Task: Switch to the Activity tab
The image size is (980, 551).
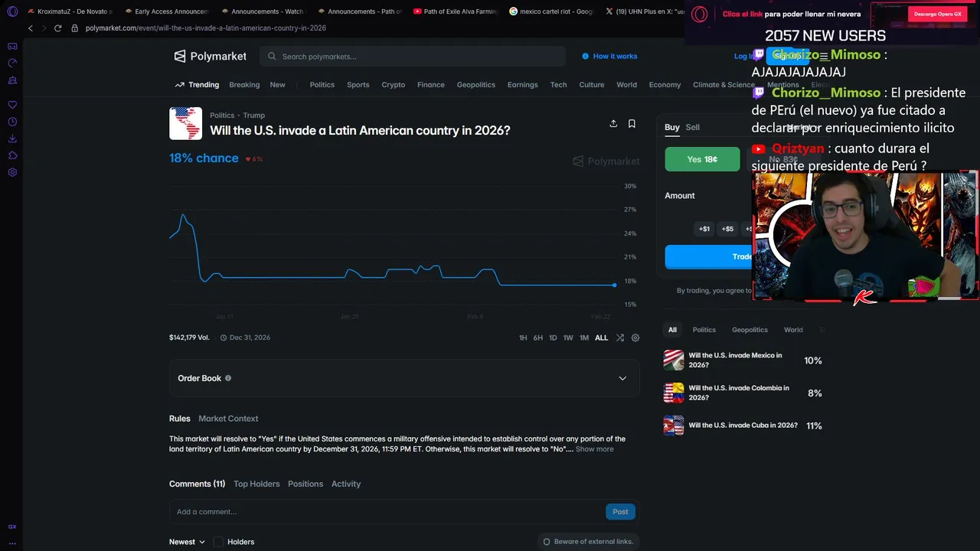Action: [x=346, y=484]
